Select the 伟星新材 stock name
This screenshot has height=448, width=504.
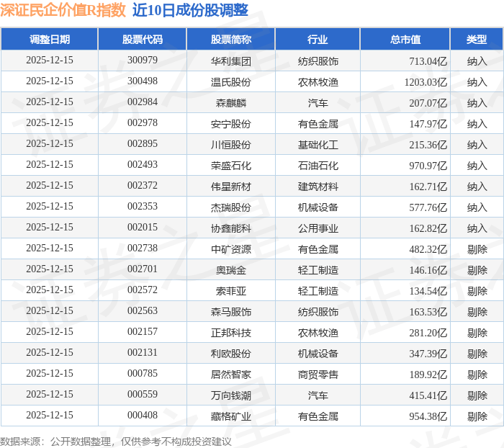(x=231, y=186)
